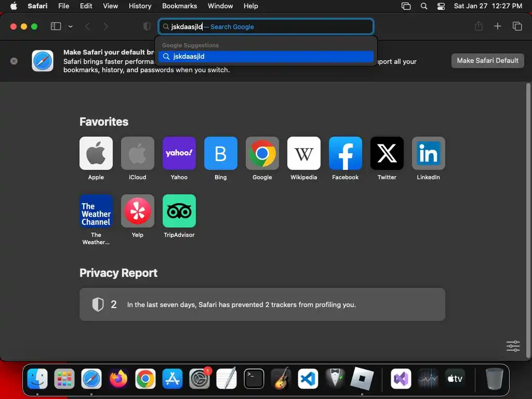
Task: Open the Trash in the Dock
Action: (495, 379)
